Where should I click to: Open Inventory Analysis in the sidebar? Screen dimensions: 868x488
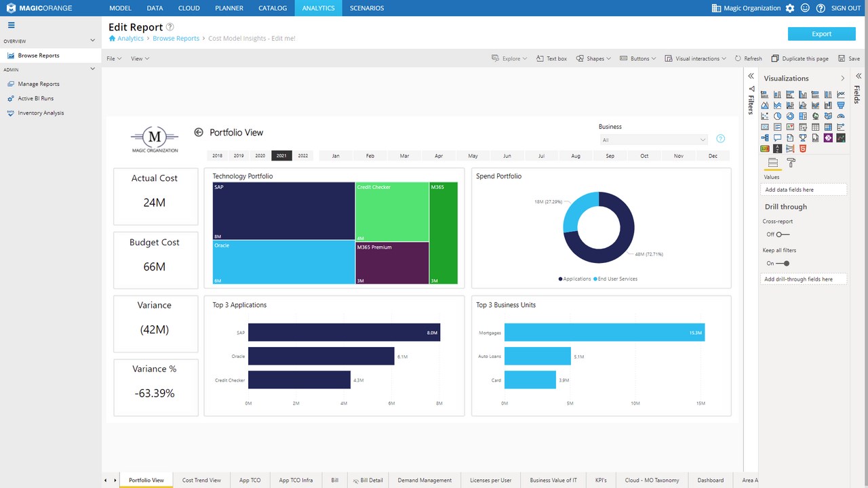click(x=41, y=113)
